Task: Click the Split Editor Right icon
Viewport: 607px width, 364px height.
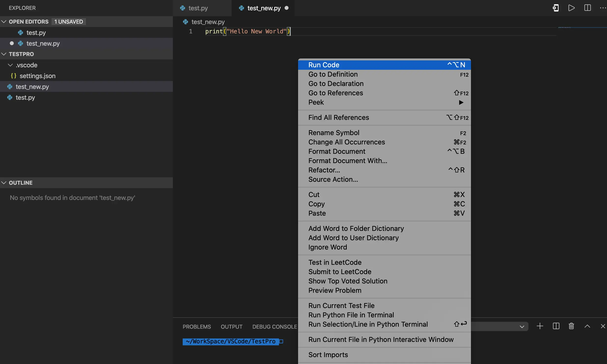Action: pos(587,8)
